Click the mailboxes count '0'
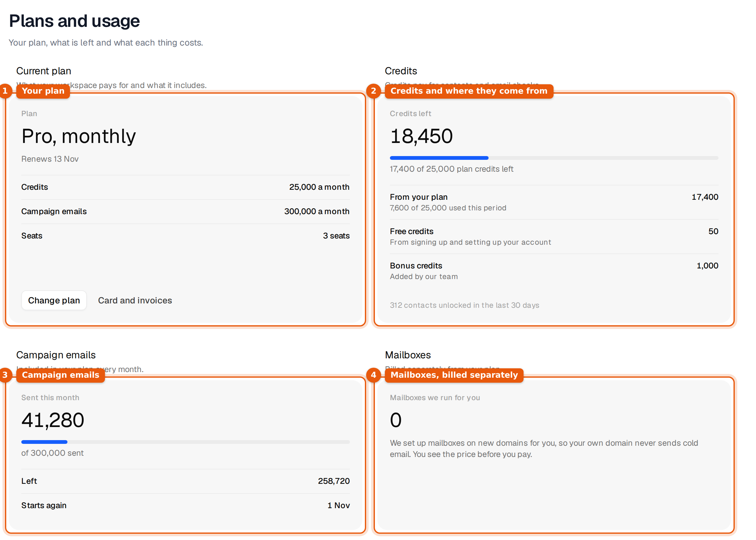The height and width of the screenshot is (540, 756). 395,420
